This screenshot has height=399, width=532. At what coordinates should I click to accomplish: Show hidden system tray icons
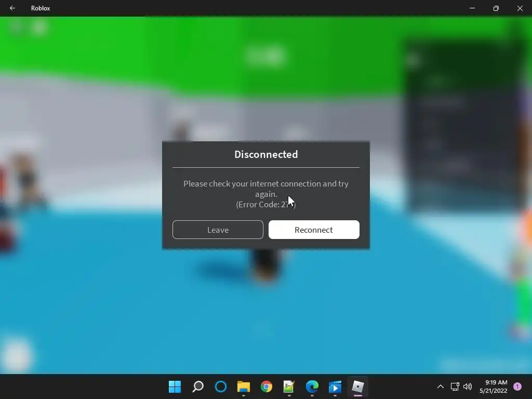click(x=441, y=387)
